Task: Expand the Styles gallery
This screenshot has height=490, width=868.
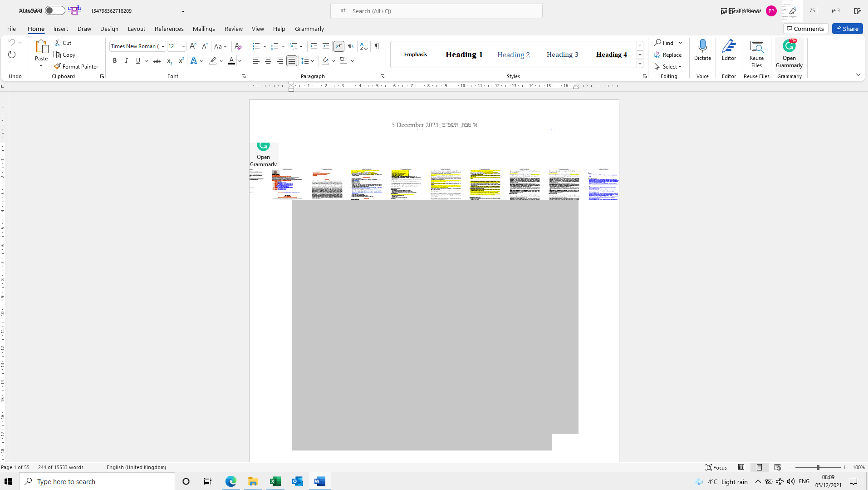Action: [640, 64]
